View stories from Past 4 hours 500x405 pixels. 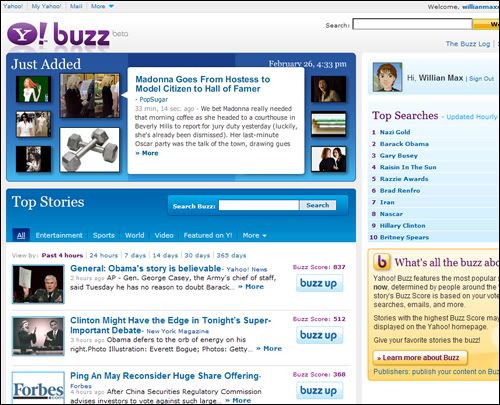(62, 255)
